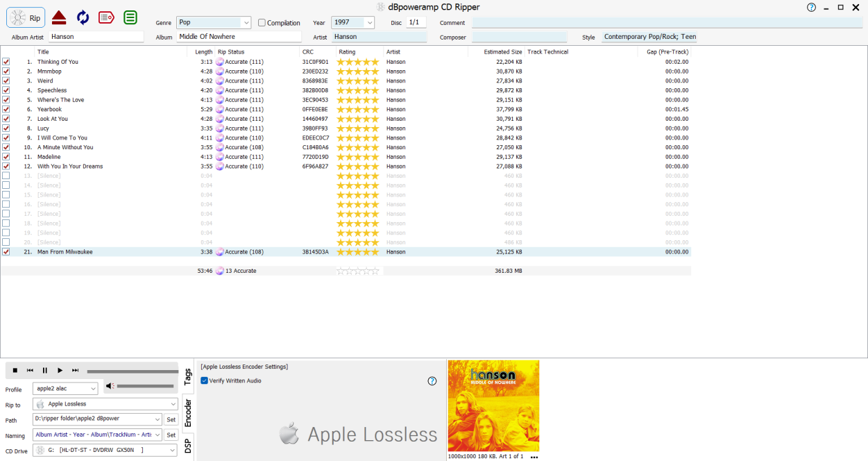Viewport: 868px width, 461px height.
Task: Open help via the title bar question mark
Action: click(811, 7)
